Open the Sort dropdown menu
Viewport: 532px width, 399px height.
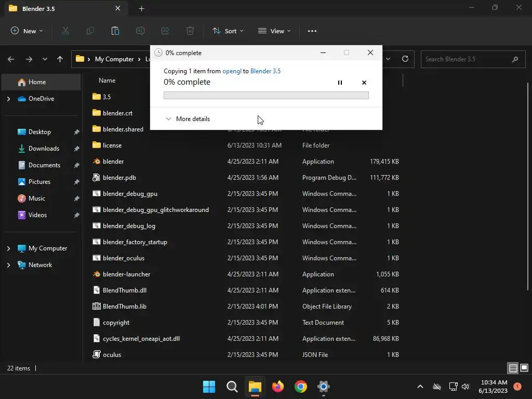click(x=228, y=31)
